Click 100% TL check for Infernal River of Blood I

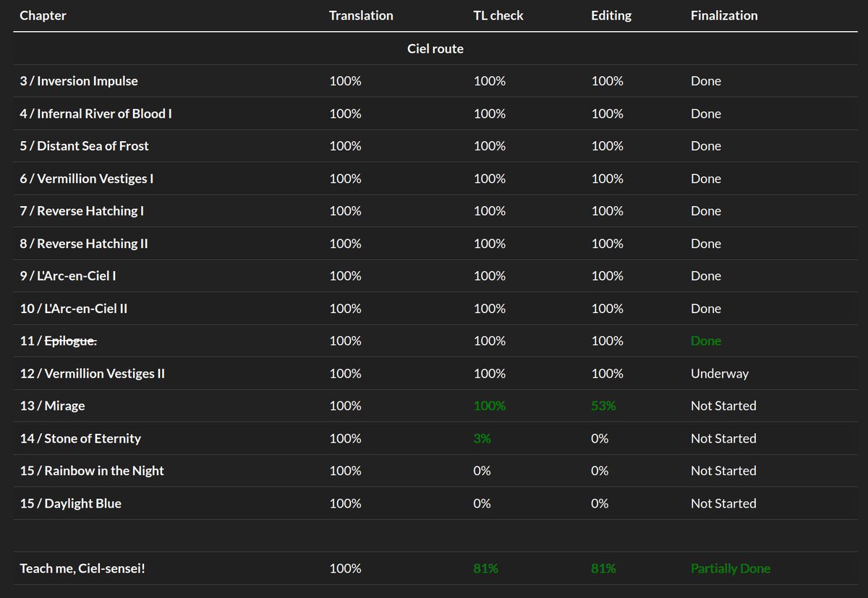[490, 114]
